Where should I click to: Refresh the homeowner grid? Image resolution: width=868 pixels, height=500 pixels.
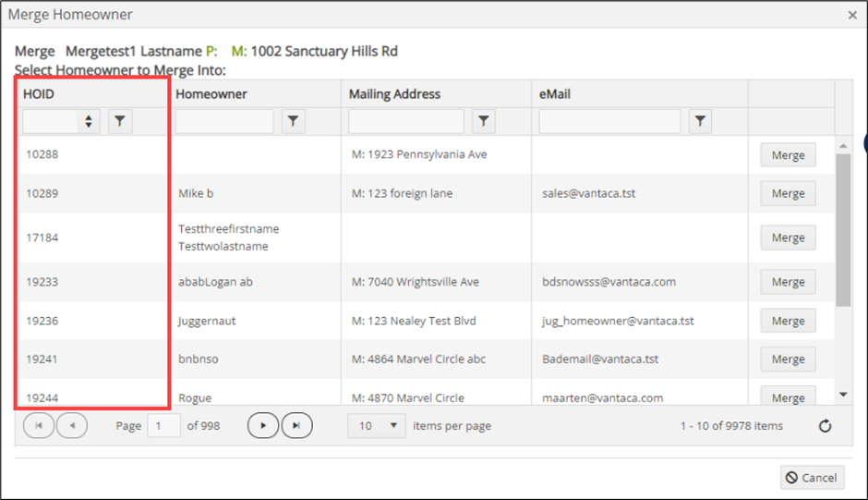(x=825, y=426)
